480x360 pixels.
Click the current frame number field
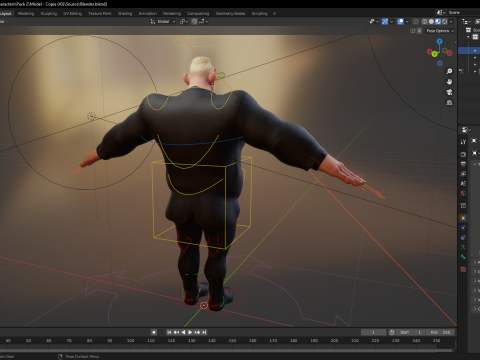[373, 332]
